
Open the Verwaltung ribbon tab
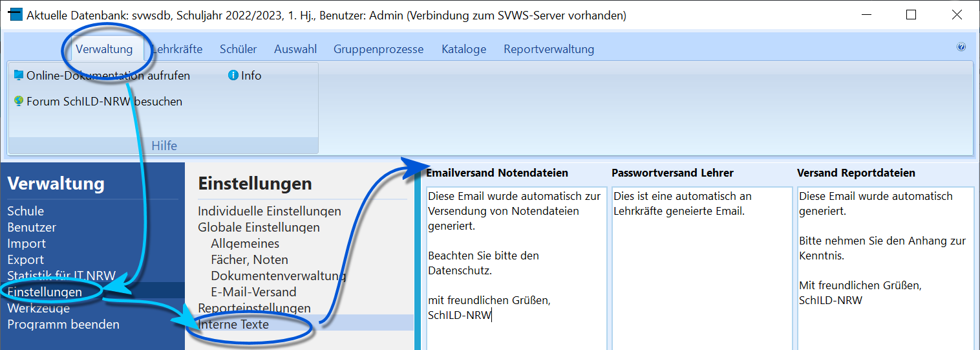tap(104, 49)
